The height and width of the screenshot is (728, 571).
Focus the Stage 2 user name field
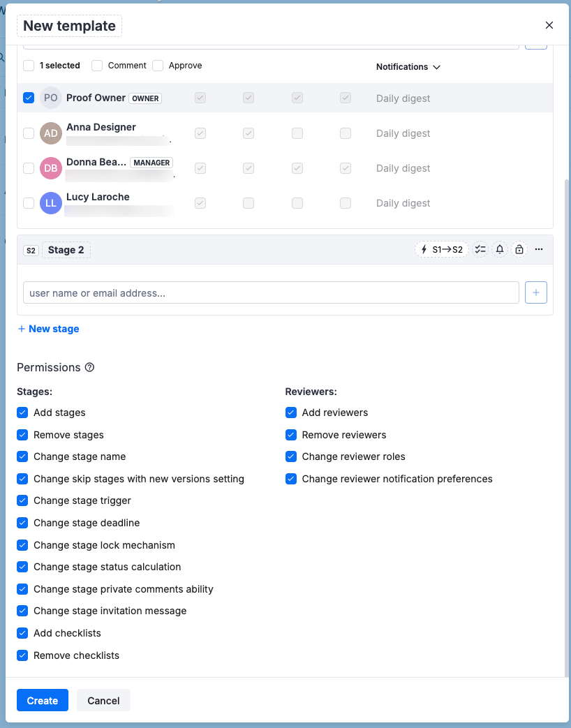271,293
